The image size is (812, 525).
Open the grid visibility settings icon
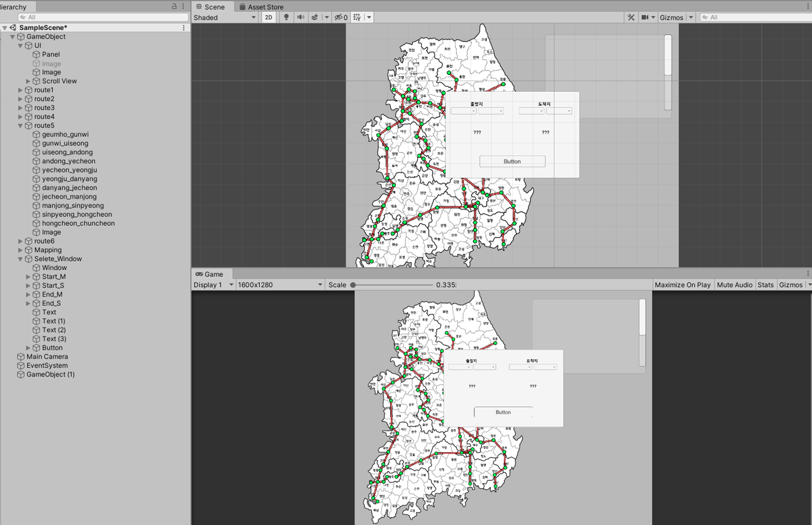coord(356,17)
